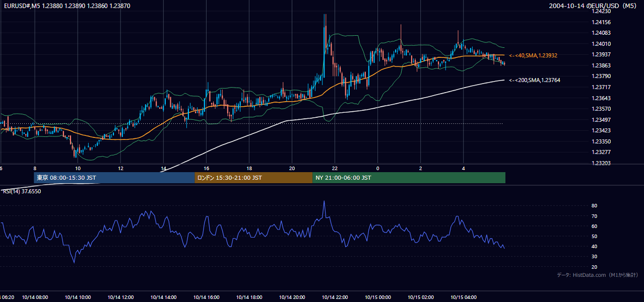644x302 pixels.
Task: Click the 10/14 08:00 time axis label
Action: (35, 297)
